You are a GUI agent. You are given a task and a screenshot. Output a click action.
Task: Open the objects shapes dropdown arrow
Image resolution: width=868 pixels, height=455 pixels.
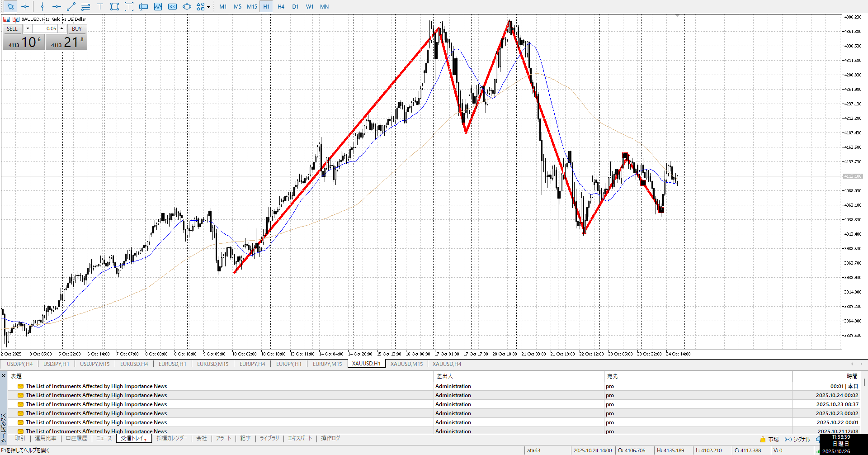click(x=208, y=7)
